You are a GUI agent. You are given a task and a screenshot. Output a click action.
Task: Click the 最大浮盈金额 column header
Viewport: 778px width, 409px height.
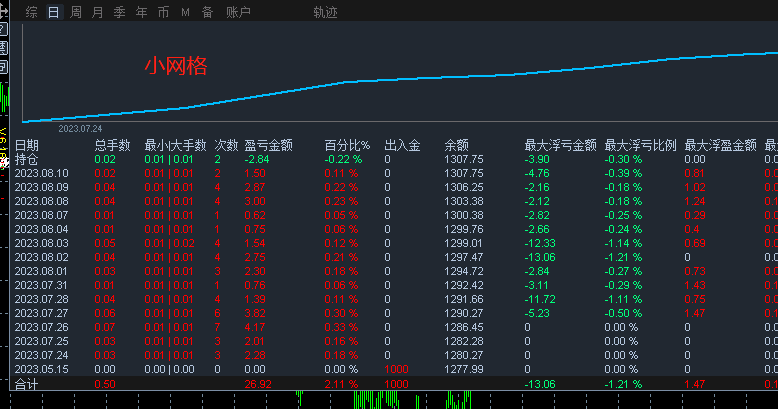[720, 145]
